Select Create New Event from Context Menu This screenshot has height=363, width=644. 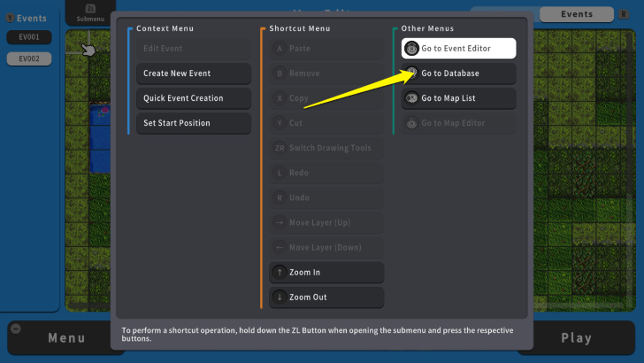[x=193, y=73]
